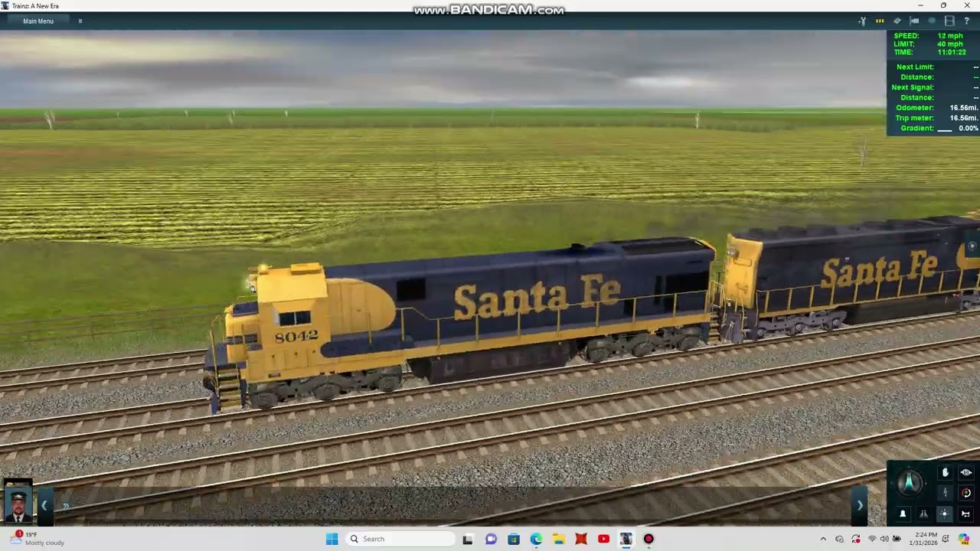Open the purple chat app on taskbar

(x=491, y=539)
